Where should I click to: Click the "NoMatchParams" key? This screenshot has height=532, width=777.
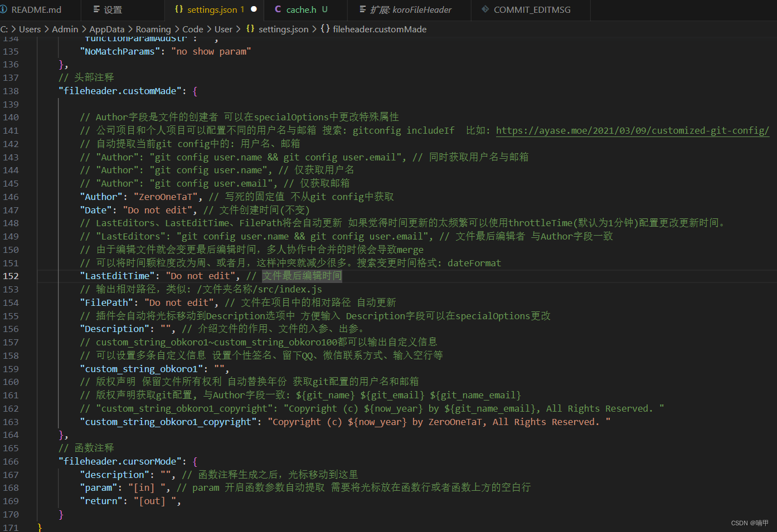120,52
